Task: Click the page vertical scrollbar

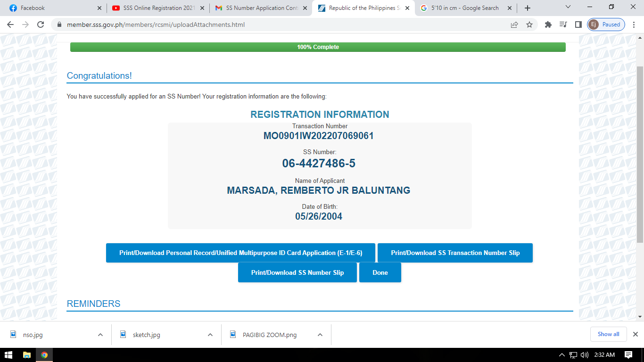Action: (640, 156)
